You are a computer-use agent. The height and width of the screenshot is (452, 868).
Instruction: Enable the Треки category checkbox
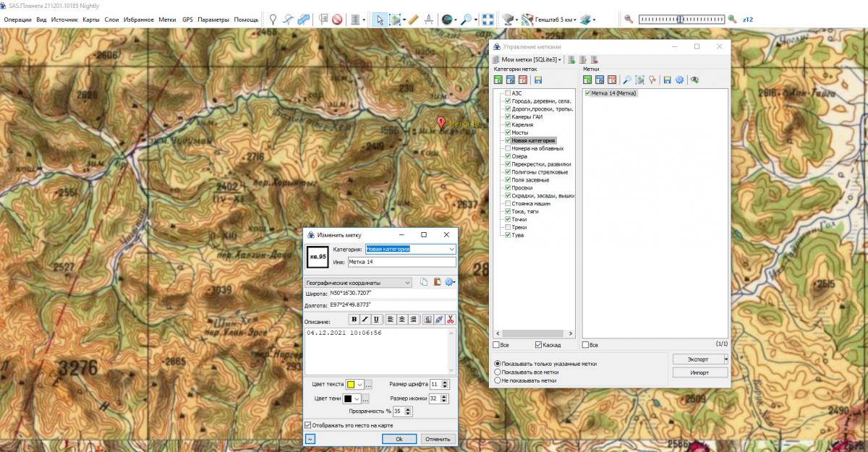coord(508,227)
